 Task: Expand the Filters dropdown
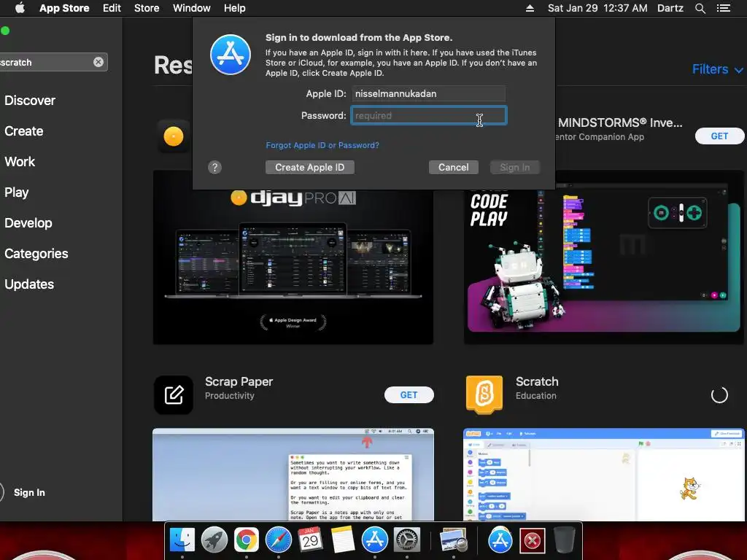point(717,69)
